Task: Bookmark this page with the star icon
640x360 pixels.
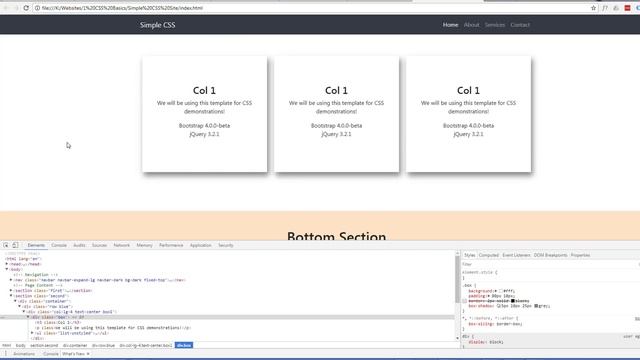Action: click(593, 8)
